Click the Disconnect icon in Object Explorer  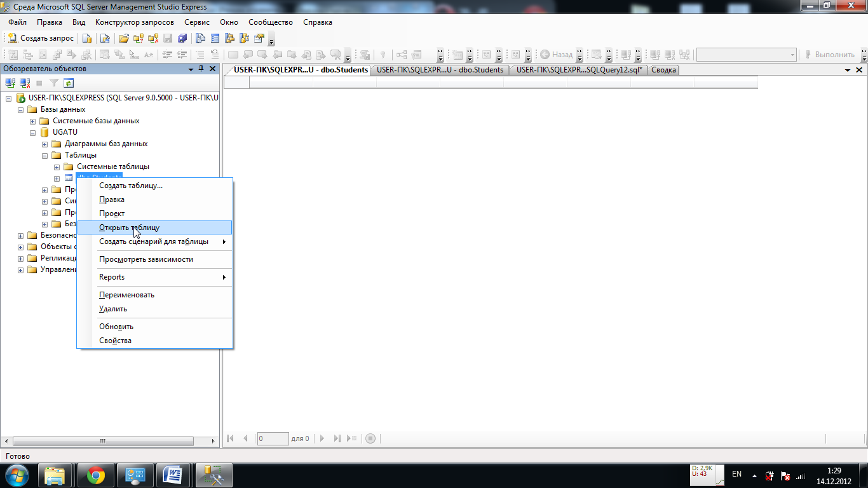pos(25,83)
